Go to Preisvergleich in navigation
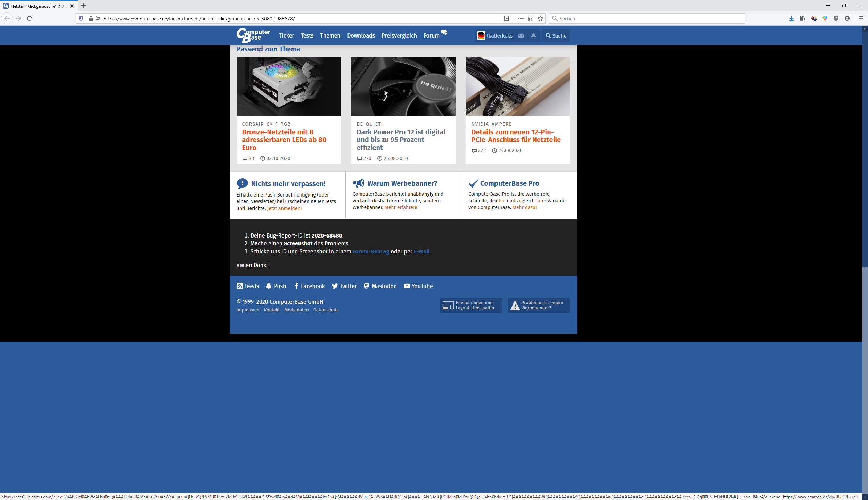Screen dimensions: 868x500 (x=399, y=35)
